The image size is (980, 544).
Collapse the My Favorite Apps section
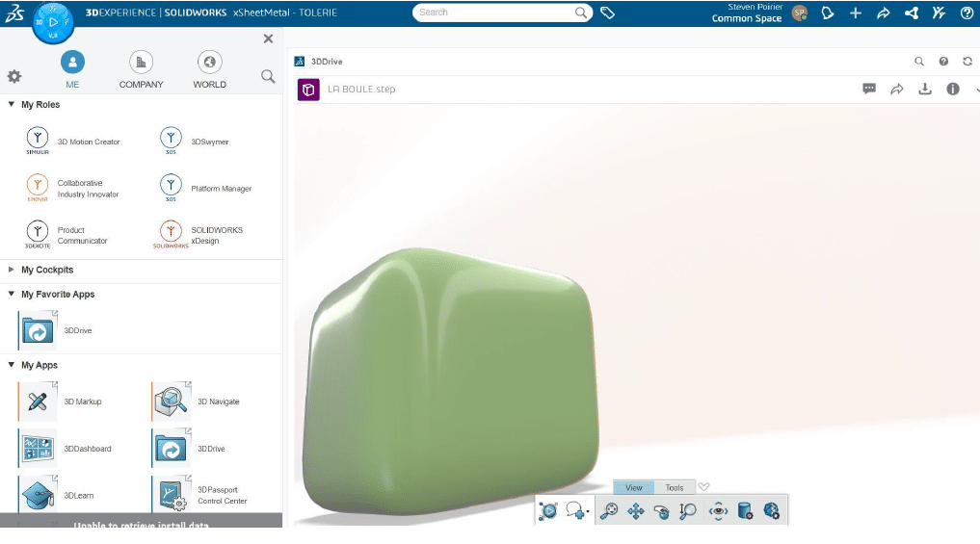(x=11, y=294)
